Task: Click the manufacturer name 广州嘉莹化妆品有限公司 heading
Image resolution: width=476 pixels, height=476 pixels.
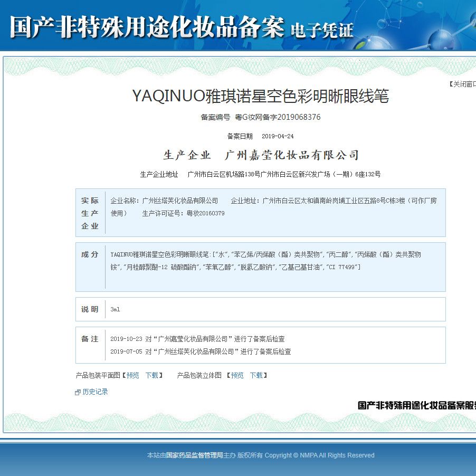Action: click(291, 155)
